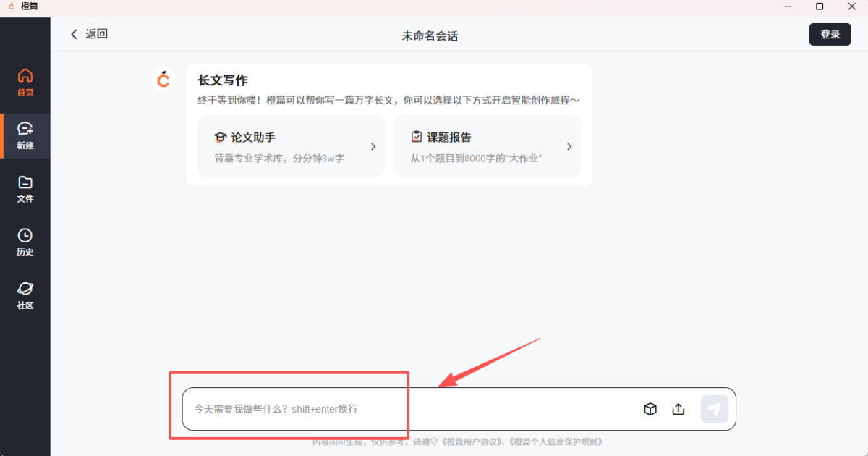
Task: Click the upload icon in the input box
Action: 678,409
